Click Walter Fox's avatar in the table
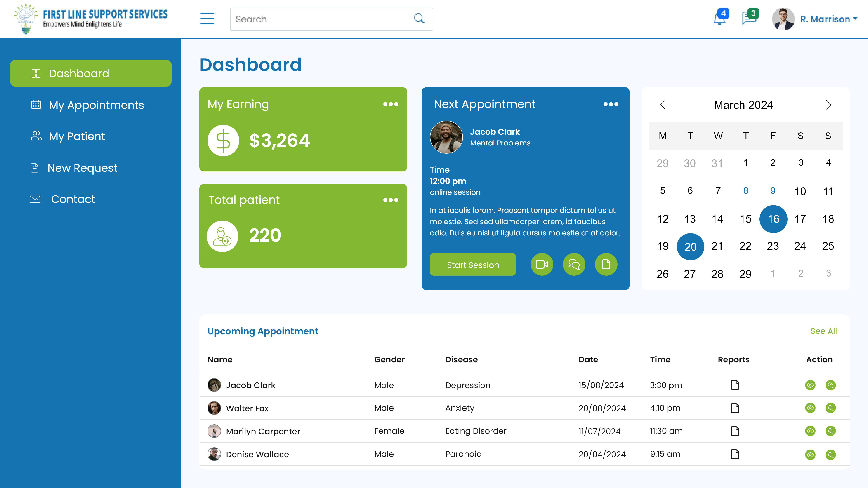The width and height of the screenshot is (868, 488). 214,408
